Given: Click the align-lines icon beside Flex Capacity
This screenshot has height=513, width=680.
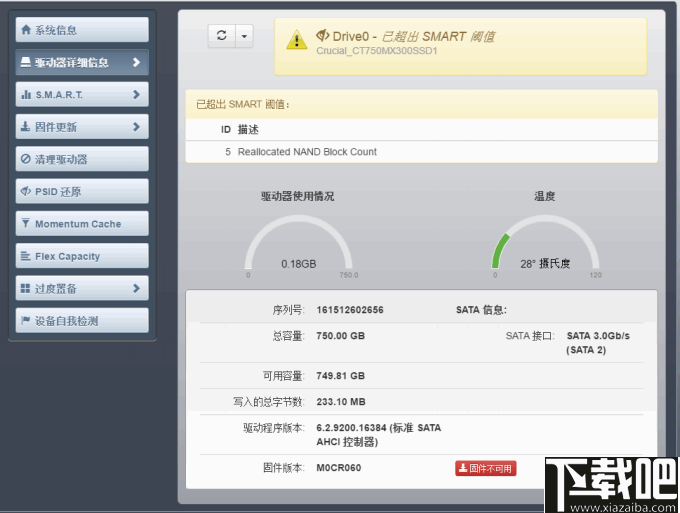Looking at the screenshot, I should tap(26, 256).
